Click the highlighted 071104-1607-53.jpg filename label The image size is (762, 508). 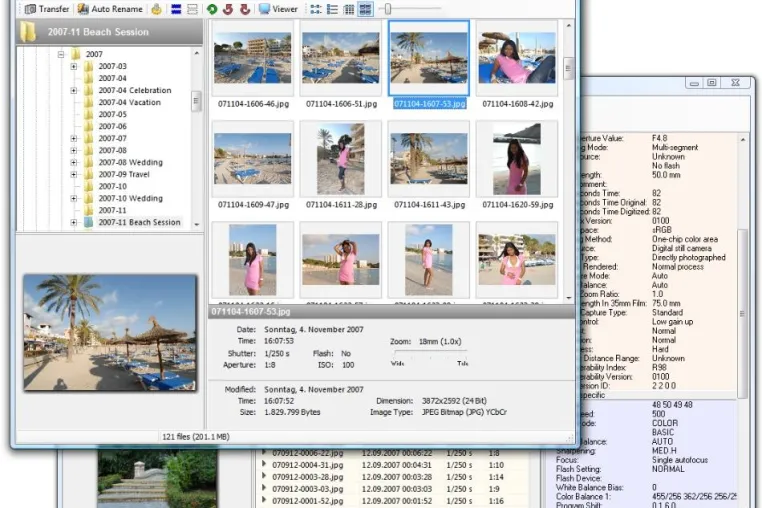[430, 104]
